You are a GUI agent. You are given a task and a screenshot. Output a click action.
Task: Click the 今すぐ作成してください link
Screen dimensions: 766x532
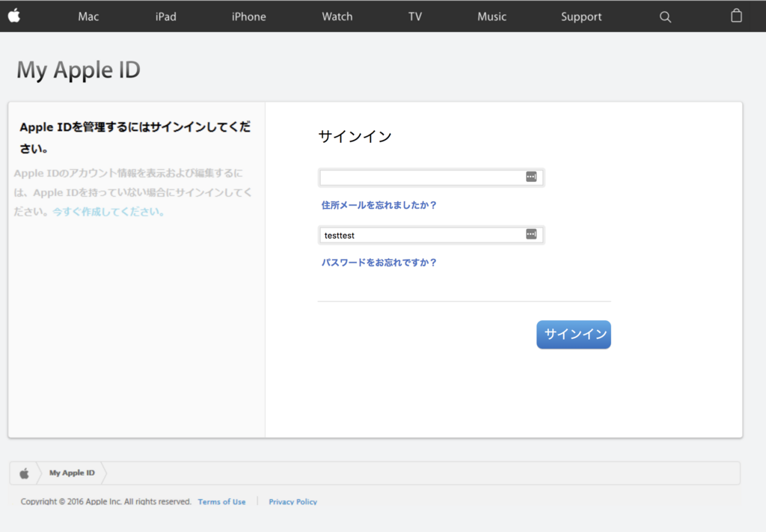tap(108, 212)
